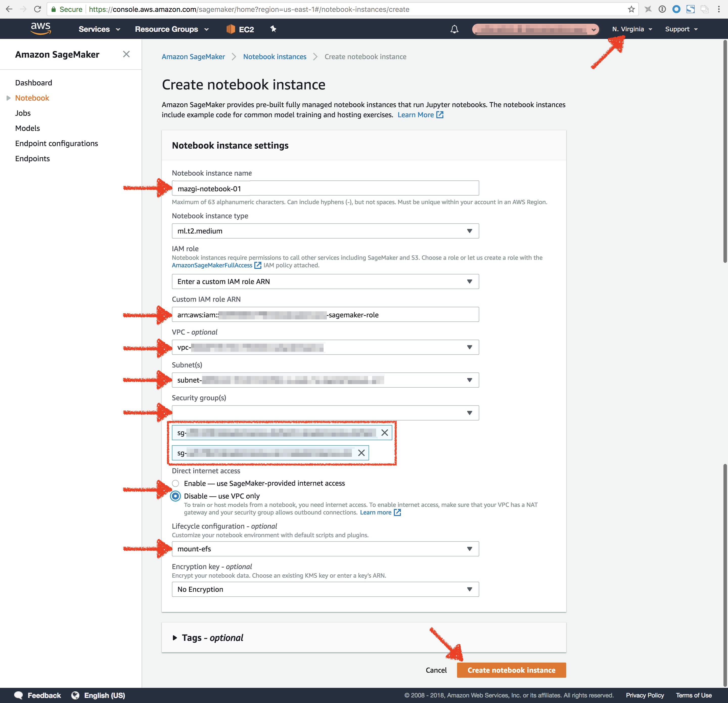Open the Subnet(s) dropdown

click(x=325, y=380)
